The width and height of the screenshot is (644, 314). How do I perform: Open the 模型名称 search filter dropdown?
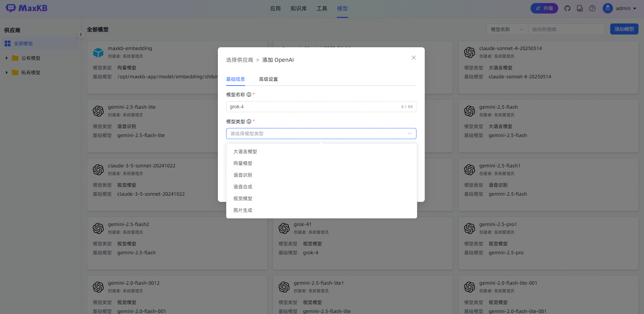pos(507,29)
